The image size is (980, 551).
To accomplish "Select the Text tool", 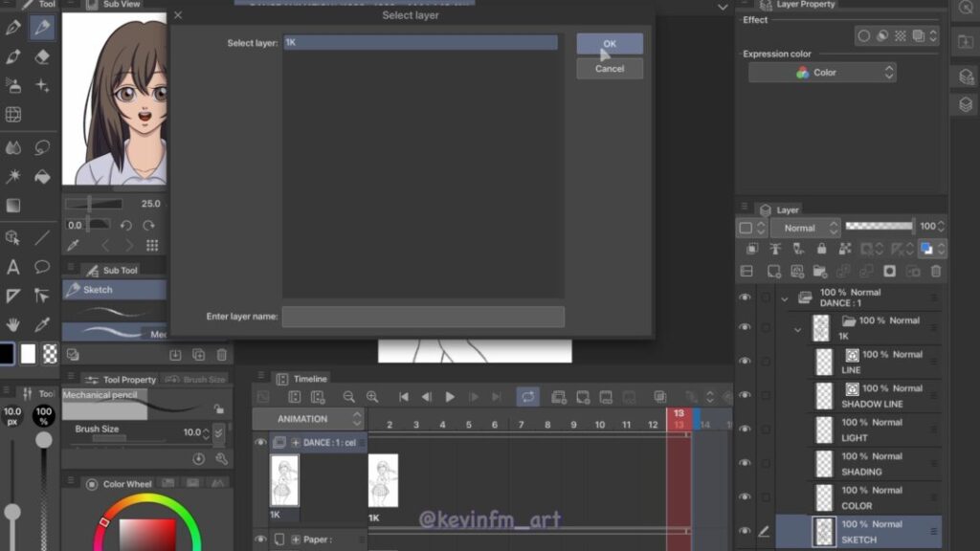I will point(13,267).
